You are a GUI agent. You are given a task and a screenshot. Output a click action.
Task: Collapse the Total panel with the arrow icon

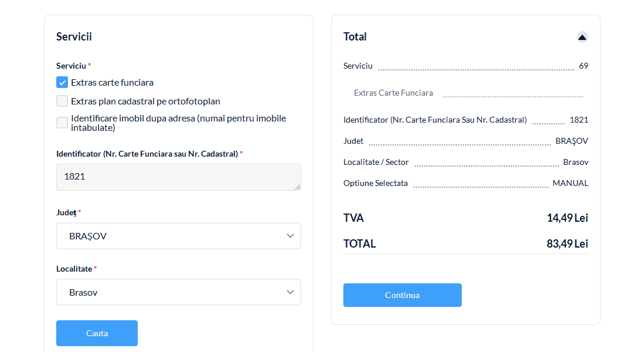click(582, 37)
